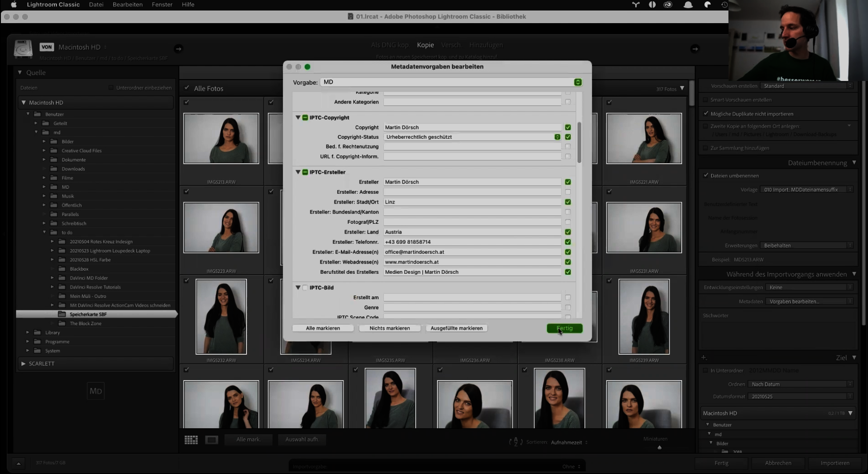
Task: Click plus icon beside Ziel panel
Action: click(704, 357)
